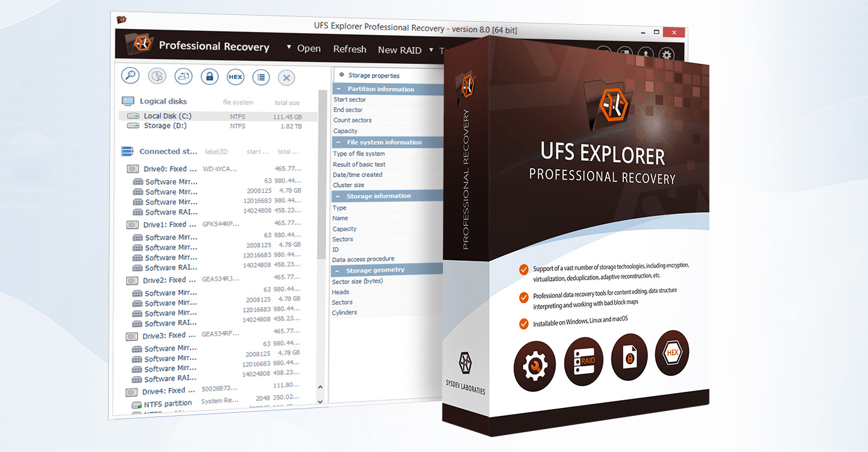Click the Storage information section header
Screen dimensions: 868x452
click(380, 195)
